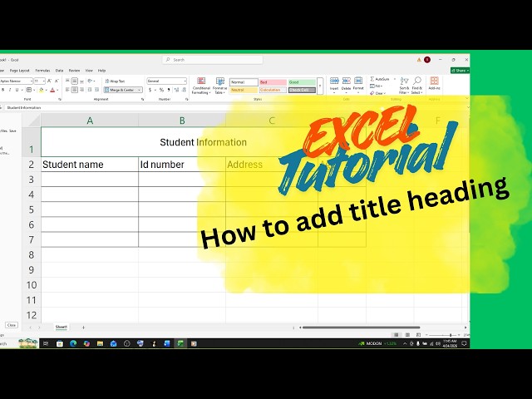Toggle Bold formatting in Font group
532x399 pixels.
pyautogui.click(x=3, y=90)
